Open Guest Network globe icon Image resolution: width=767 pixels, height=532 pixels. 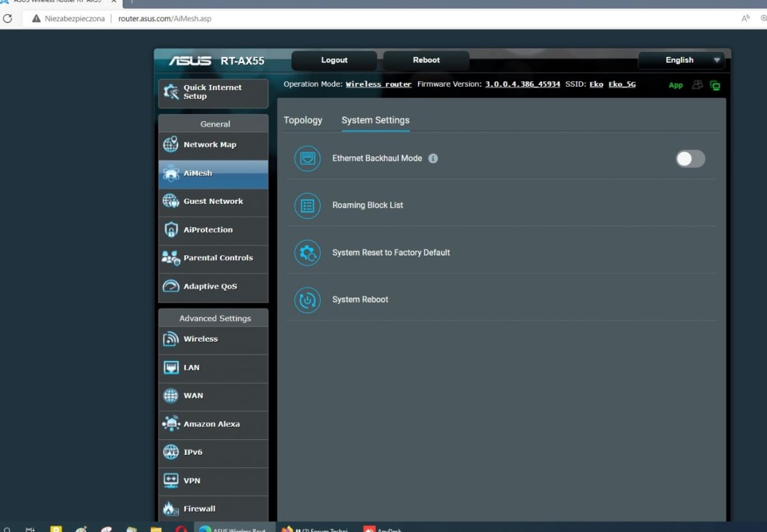(171, 201)
